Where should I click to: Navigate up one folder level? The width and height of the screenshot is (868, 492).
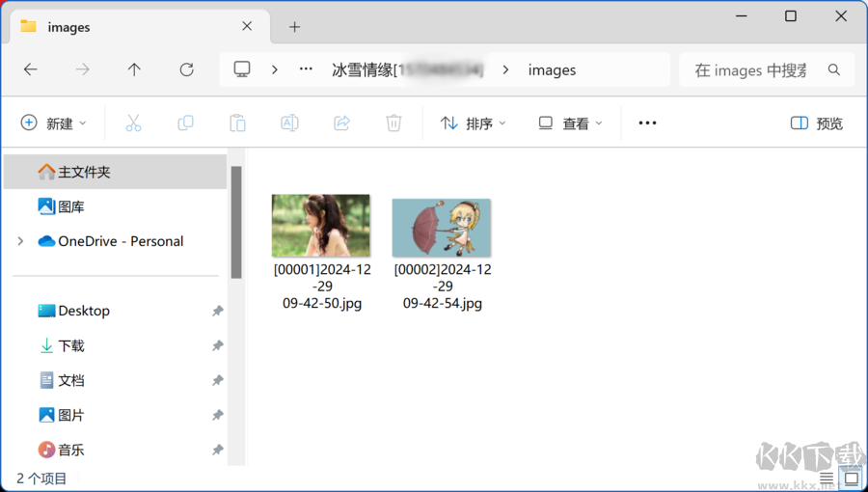click(134, 69)
